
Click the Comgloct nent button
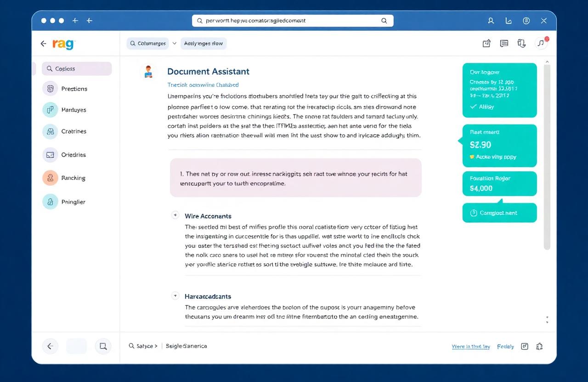click(x=499, y=213)
